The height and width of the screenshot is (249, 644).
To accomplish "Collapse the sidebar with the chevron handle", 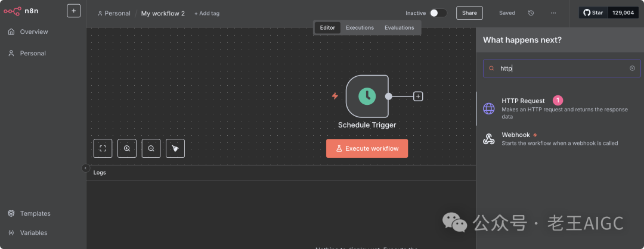I will pos(85,168).
